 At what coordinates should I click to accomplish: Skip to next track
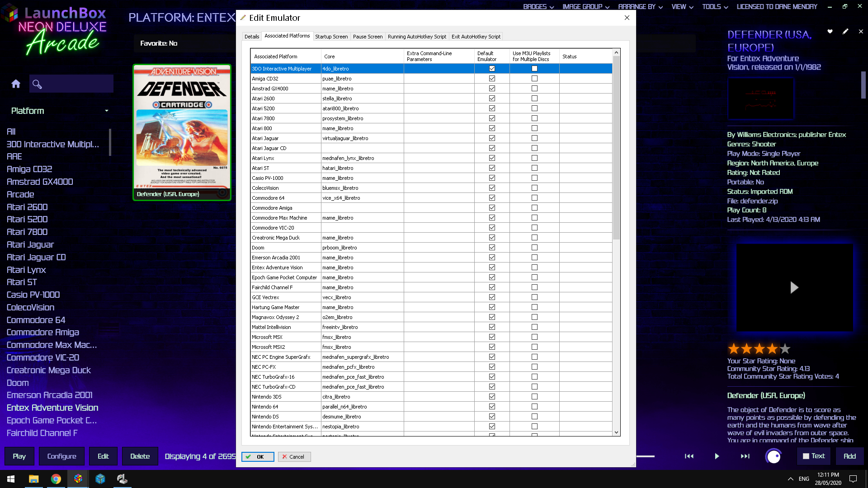click(x=745, y=456)
